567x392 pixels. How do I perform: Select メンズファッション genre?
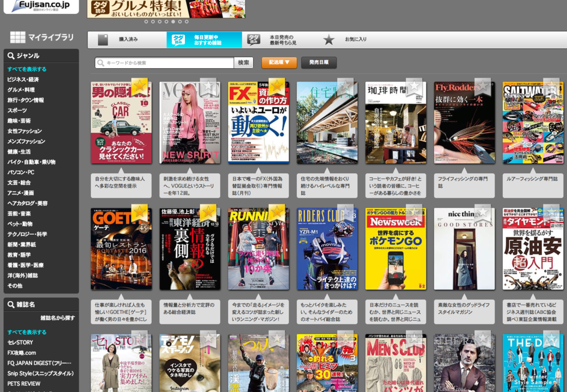tap(26, 141)
